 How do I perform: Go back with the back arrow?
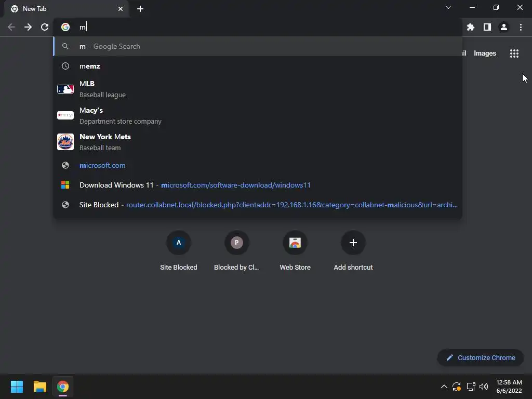(x=11, y=27)
